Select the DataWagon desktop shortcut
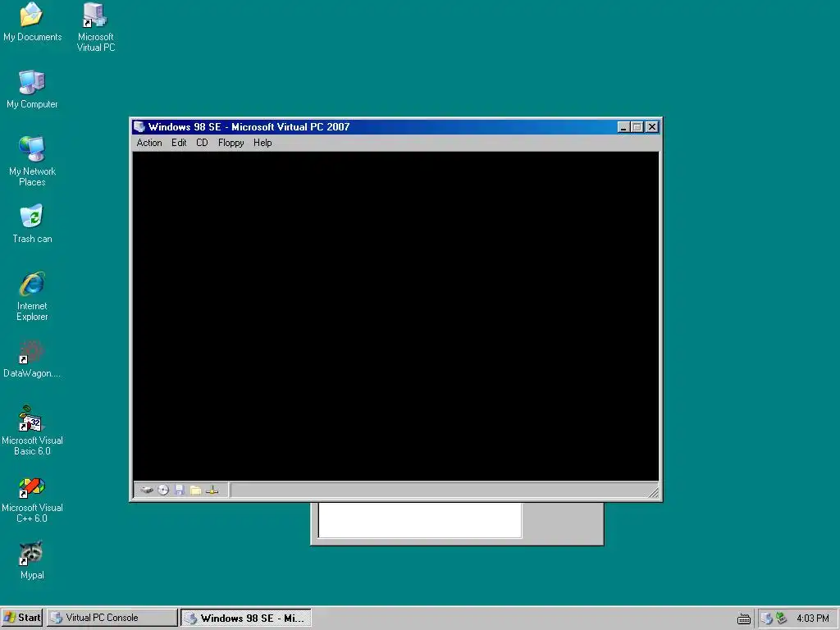Screen dimensions: 840x630 point(32,359)
